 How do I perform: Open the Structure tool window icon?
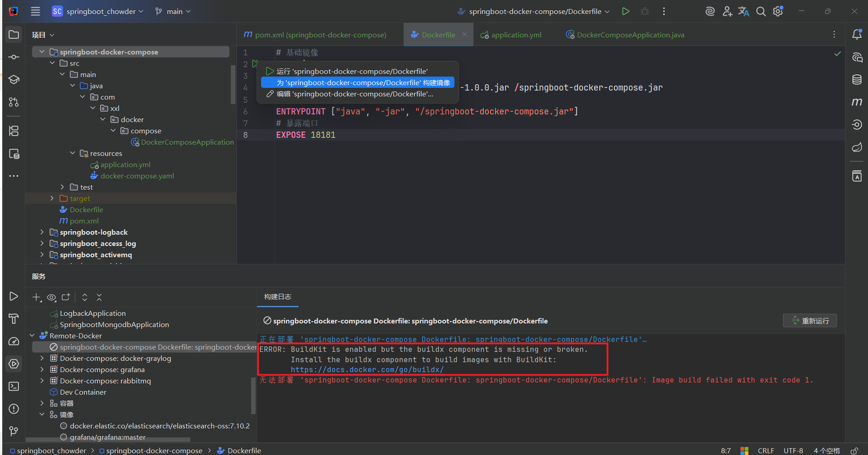point(14,131)
